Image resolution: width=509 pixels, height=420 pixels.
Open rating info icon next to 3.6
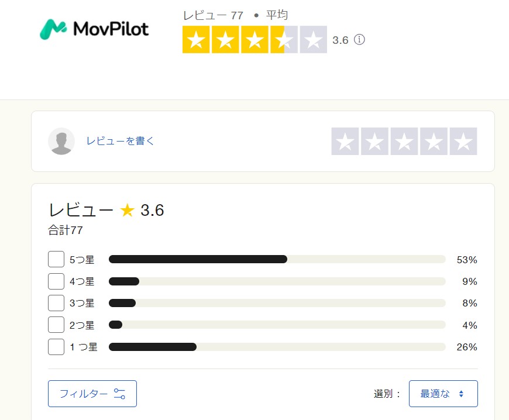pos(359,40)
